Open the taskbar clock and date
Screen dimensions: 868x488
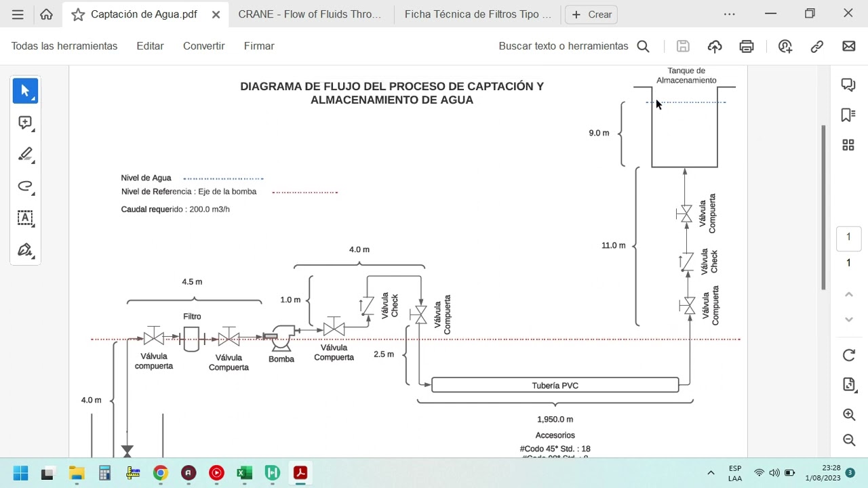(823, 473)
